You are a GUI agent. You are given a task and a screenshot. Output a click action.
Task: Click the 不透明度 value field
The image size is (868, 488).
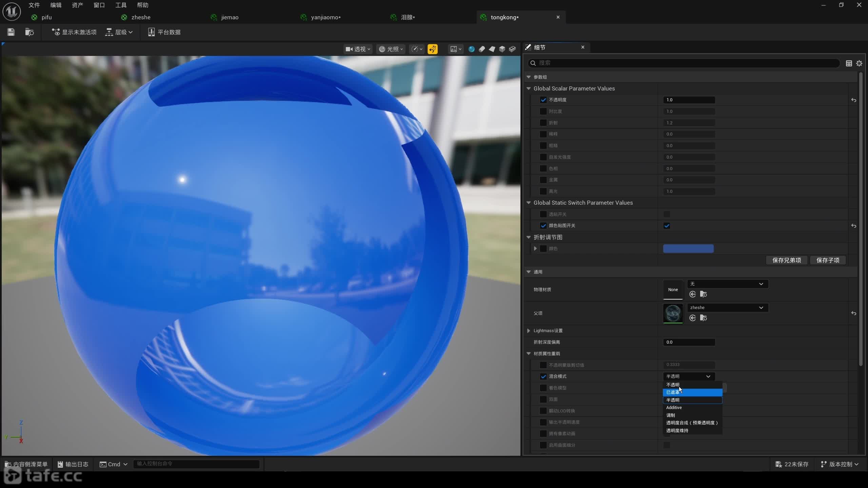pyautogui.click(x=689, y=100)
